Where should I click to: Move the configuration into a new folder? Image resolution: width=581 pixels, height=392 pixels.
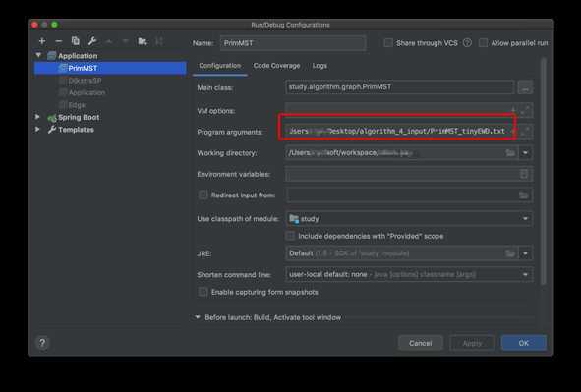coord(143,41)
